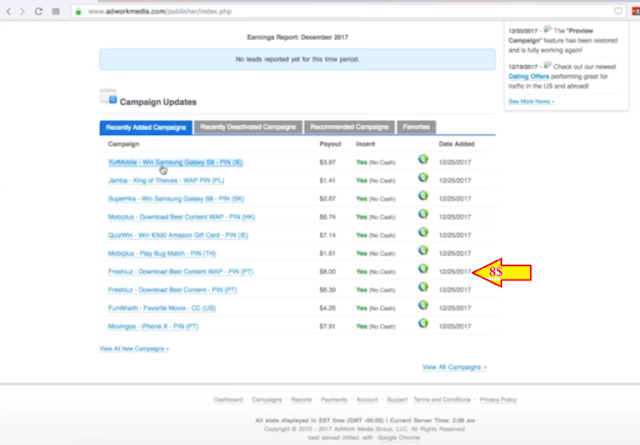Screen dimensions: 640x445
Task: Open Mobiplus - Download Best Content WAP (HK) link
Action: tap(181, 217)
